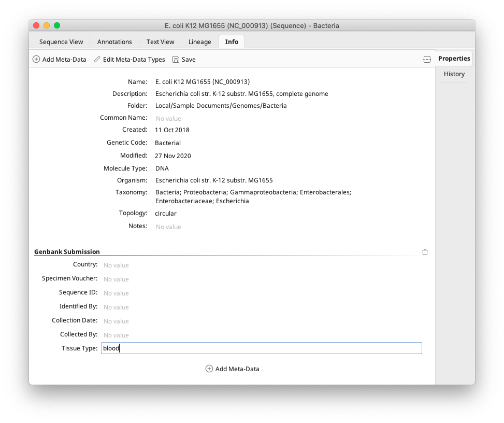
Task: Select the Genetic Code value Bacterial
Action: click(x=168, y=143)
